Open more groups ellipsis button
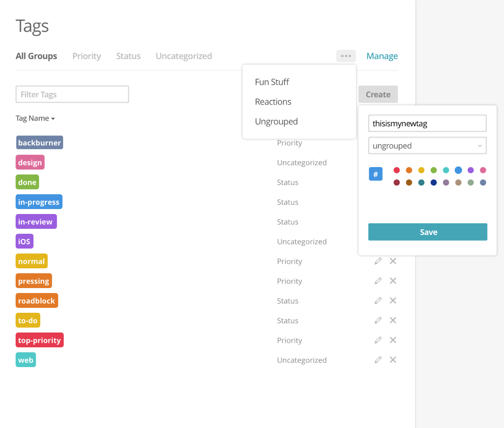Screen dimensions: 504x428 [x=346, y=56]
